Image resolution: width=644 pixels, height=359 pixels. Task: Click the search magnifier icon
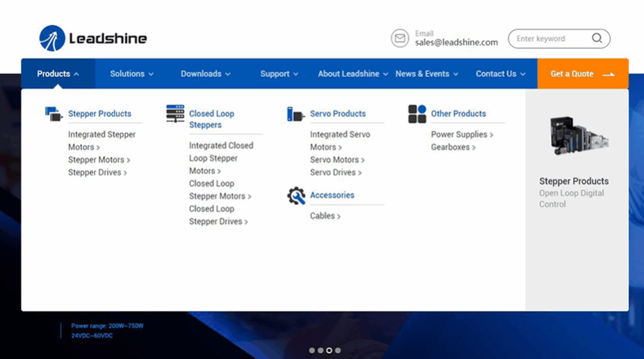point(597,38)
